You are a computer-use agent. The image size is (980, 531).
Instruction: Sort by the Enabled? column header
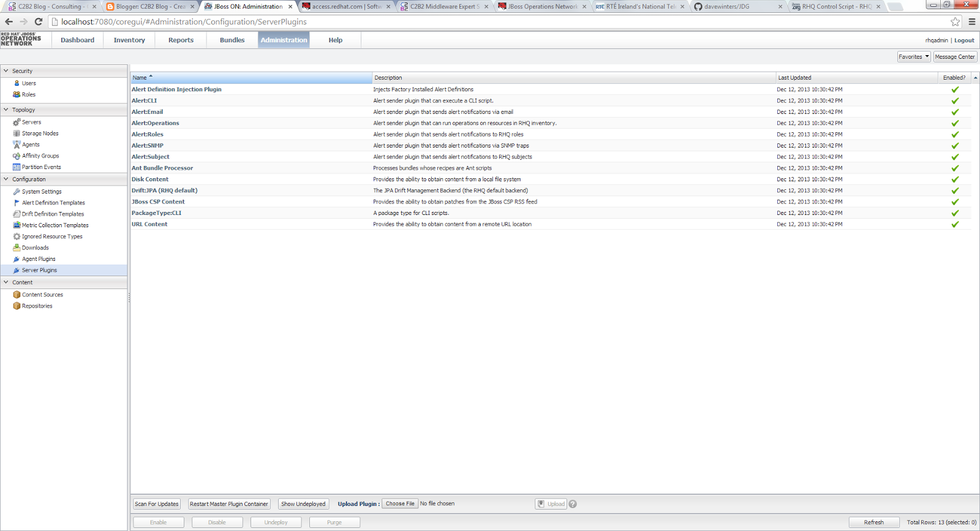click(954, 78)
